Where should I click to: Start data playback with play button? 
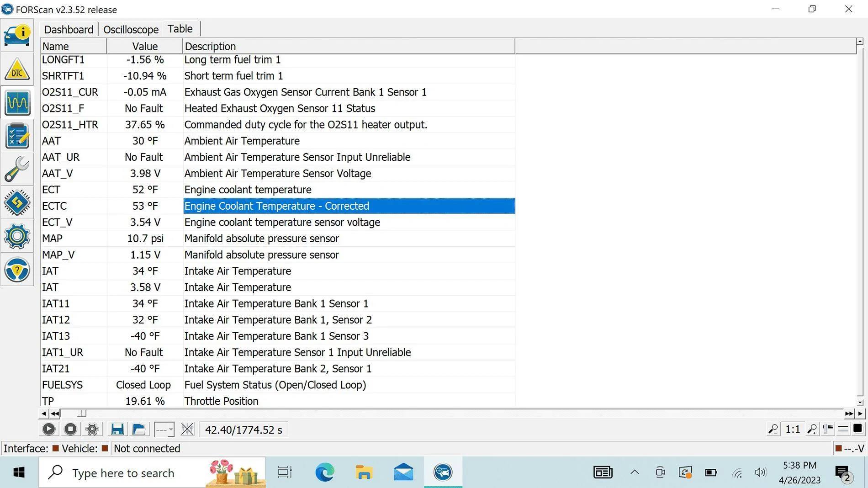(48, 429)
